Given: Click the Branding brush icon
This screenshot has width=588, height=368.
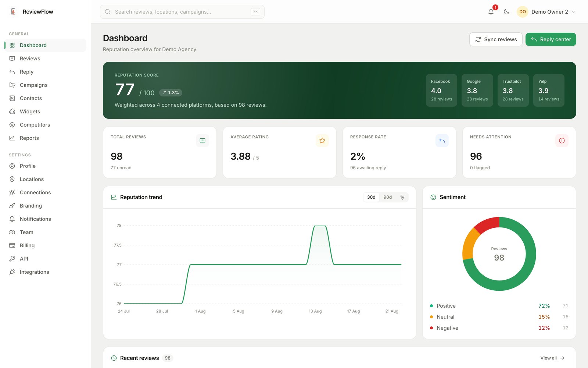Looking at the screenshot, I should pyautogui.click(x=12, y=206).
